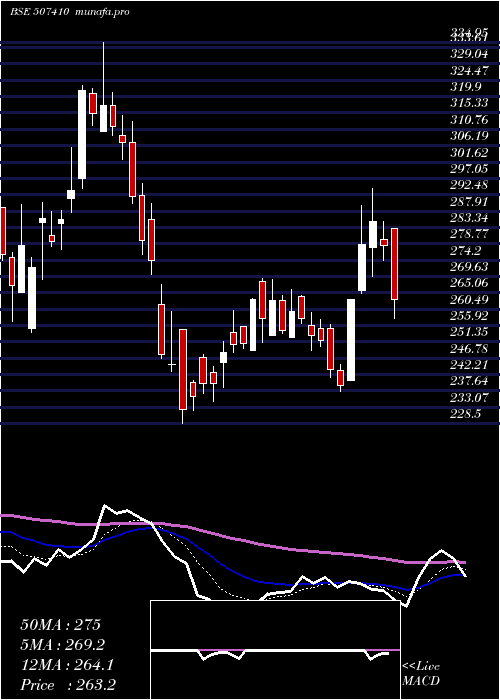Select the 242.21 price level label
Image resolution: width=500 pixels, height=700 pixels.
(469, 364)
